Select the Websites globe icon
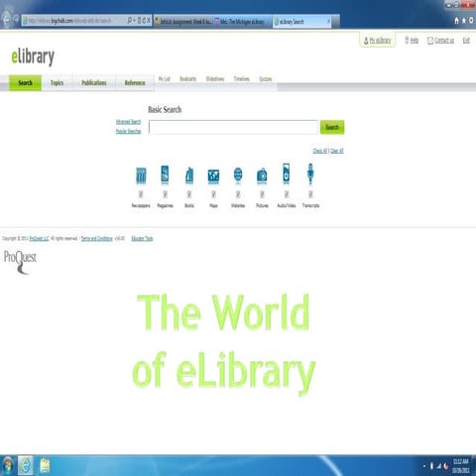Viewport: 476px width, 476px height. (x=238, y=176)
